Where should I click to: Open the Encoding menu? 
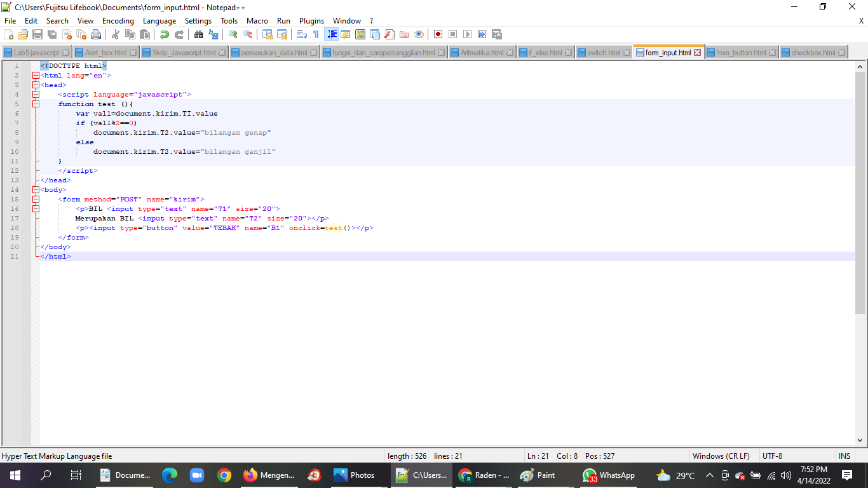(x=118, y=21)
